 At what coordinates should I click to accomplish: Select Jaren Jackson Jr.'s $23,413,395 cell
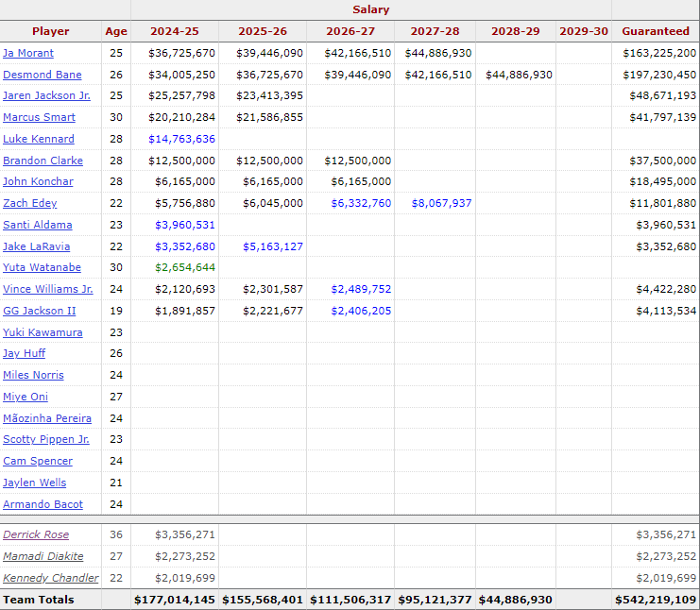(269, 95)
